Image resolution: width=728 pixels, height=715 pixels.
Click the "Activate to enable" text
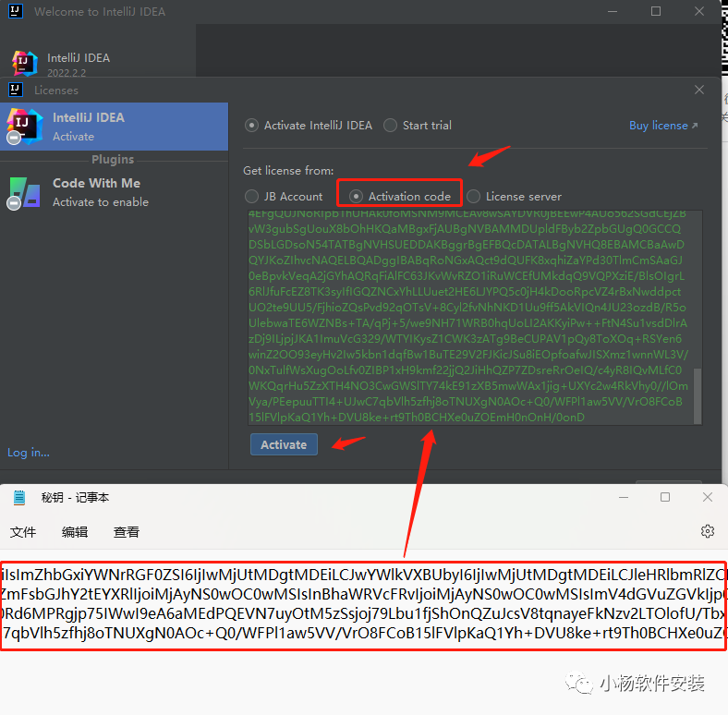(x=101, y=202)
